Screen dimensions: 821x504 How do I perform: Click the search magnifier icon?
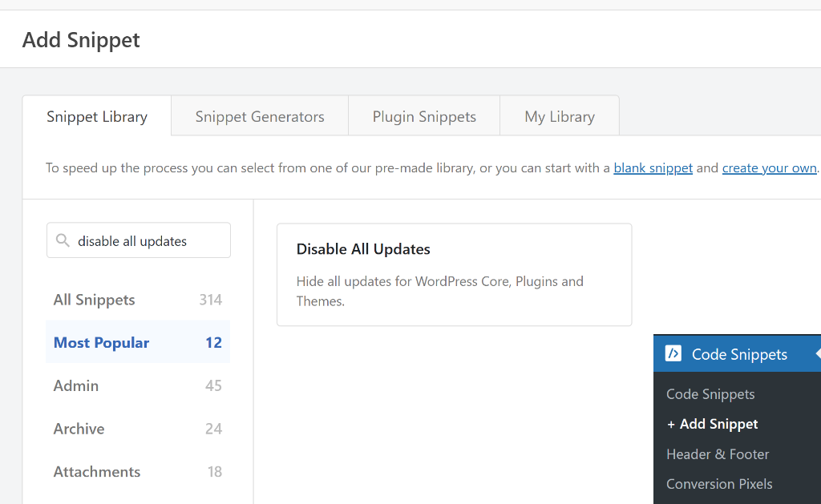click(x=63, y=240)
